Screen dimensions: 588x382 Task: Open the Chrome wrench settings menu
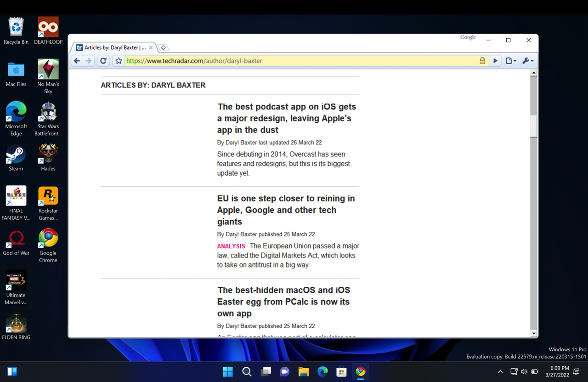tap(528, 61)
